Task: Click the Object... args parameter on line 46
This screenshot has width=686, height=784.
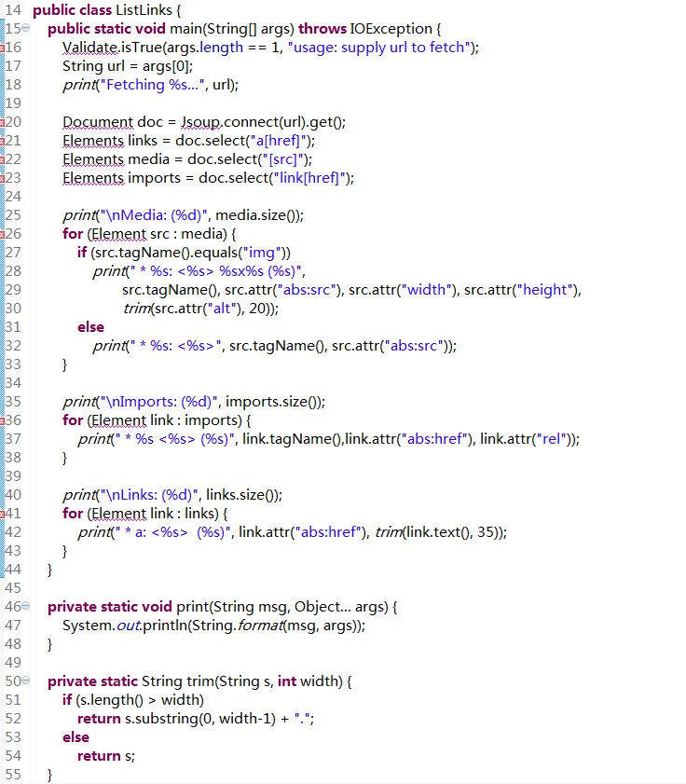Action: coord(341,607)
